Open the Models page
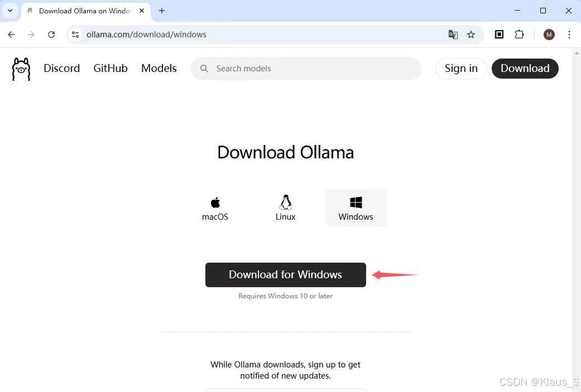 tap(159, 69)
